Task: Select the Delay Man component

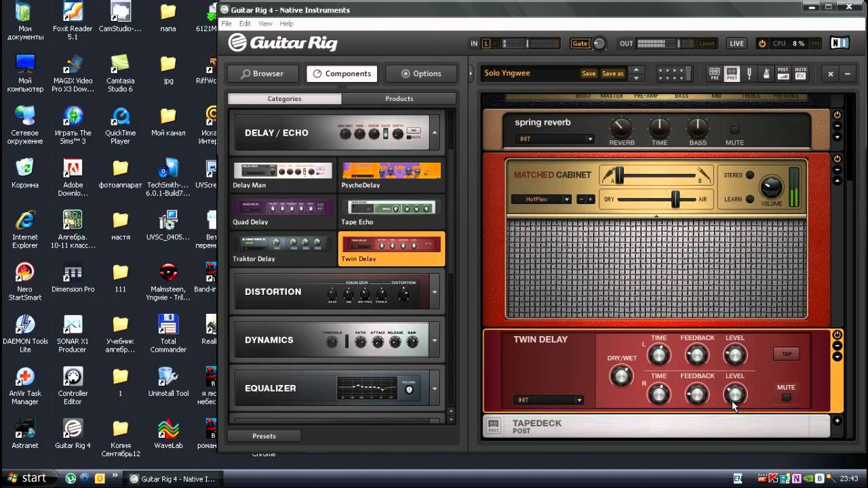Action: point(283,175)
